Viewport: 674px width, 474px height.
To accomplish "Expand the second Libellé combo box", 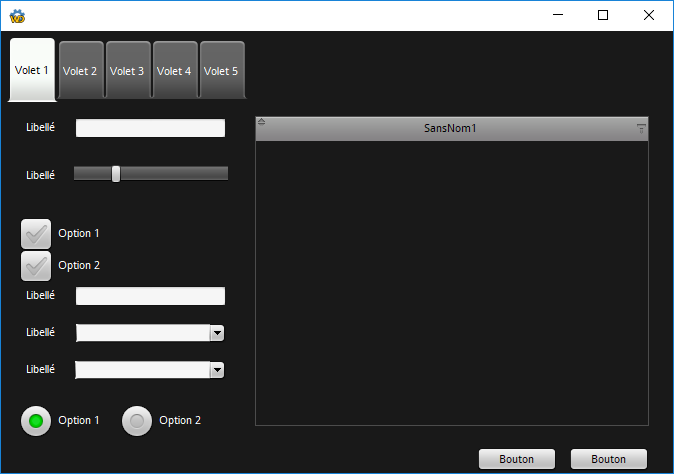I will (217, 370).
